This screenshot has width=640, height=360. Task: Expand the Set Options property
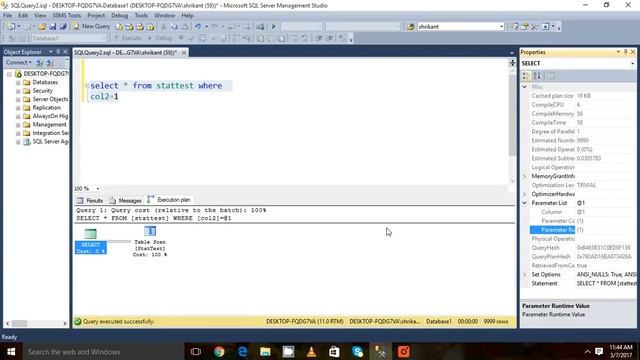pyautogui.click(x=525, y=274)
